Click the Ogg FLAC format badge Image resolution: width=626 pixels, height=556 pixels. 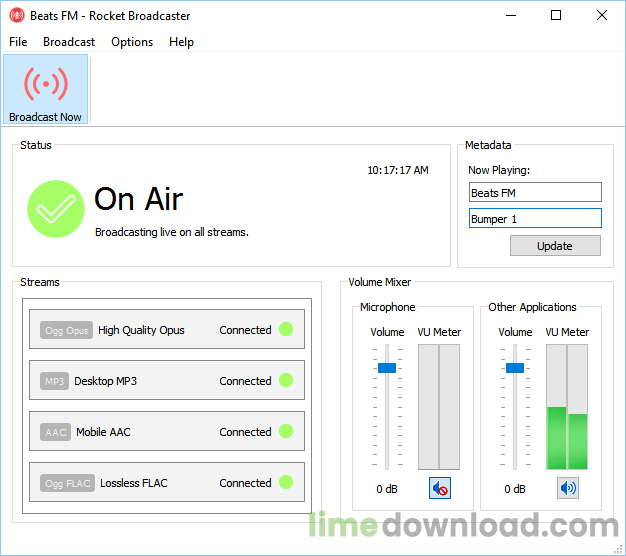coord(67,483)
